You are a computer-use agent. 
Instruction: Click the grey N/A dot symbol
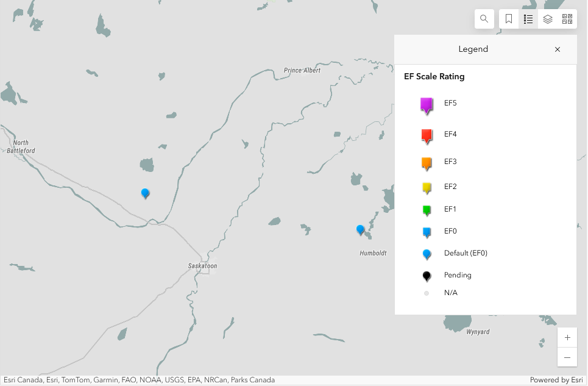[427, 293]
